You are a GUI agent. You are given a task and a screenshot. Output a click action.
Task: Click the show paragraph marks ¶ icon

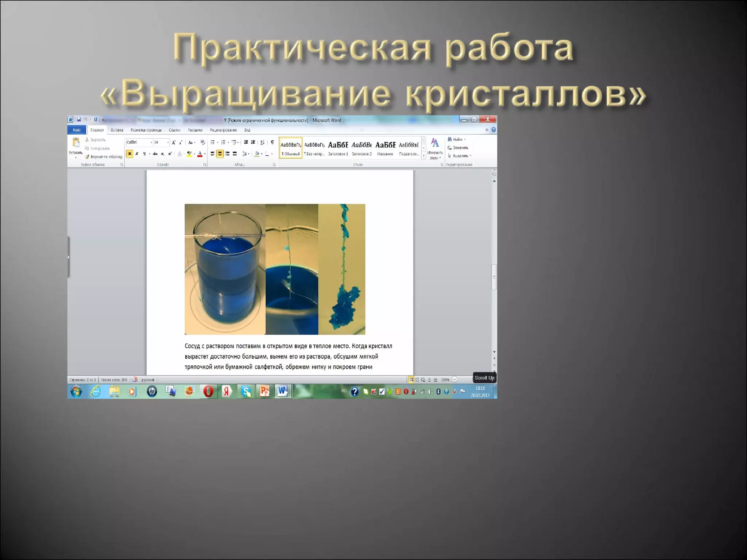pyautogui.click(x=272, y=142)
